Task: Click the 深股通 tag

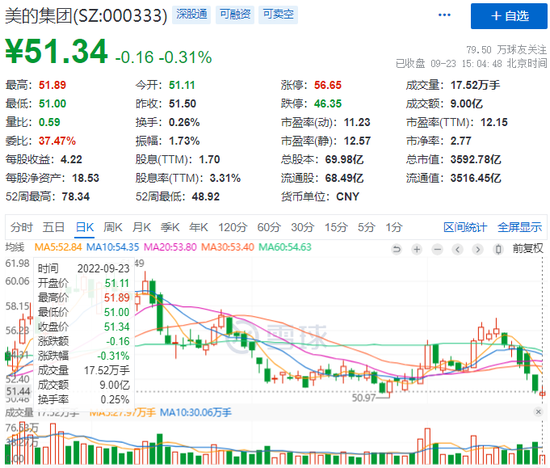Action: [x=192, y=15]
